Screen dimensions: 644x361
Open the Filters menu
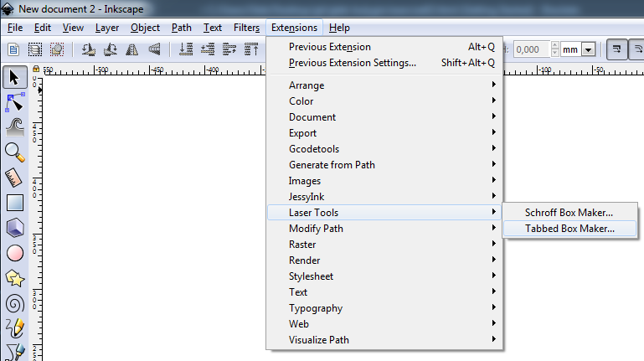click(246, 28)
